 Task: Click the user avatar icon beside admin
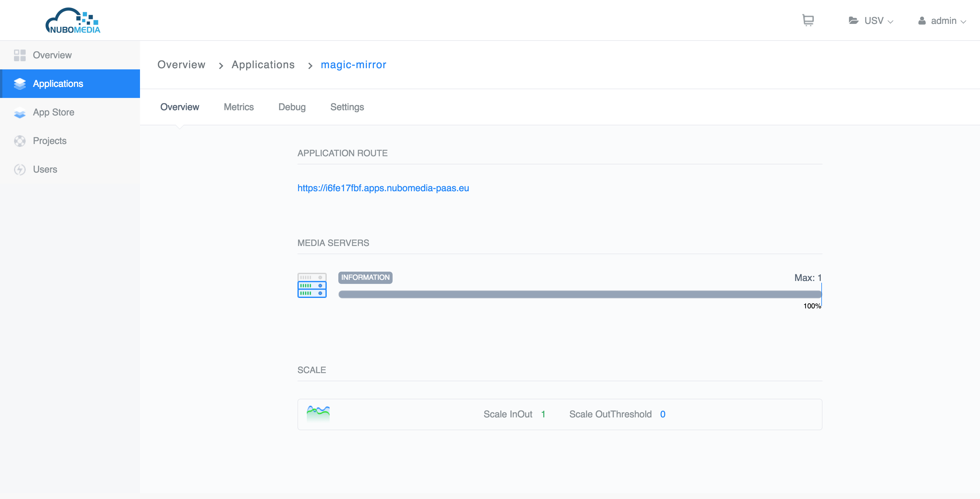coord(922,20)
